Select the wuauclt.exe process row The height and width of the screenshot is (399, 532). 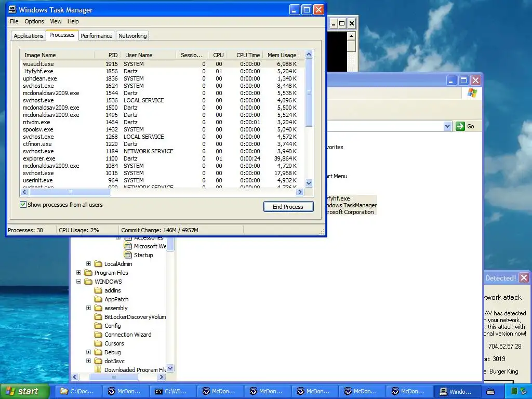[162, 64]
